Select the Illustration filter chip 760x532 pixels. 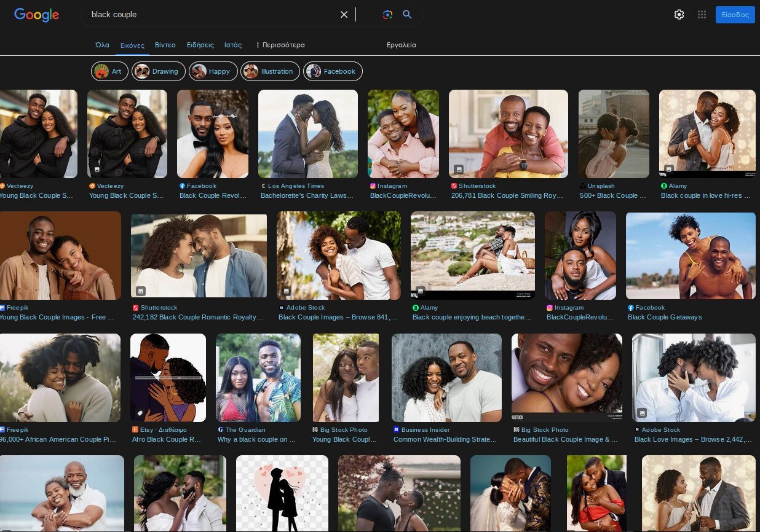[270, 71]
